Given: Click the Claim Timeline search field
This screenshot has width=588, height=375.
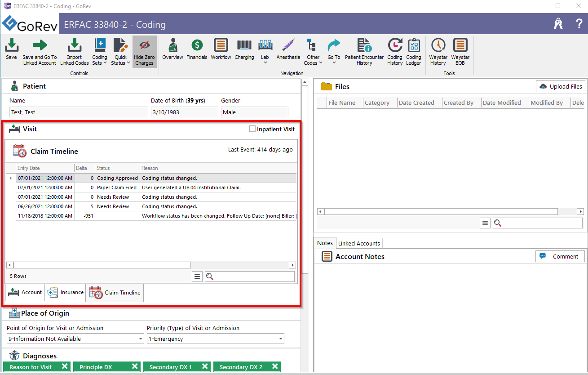Looking at the screenshot, I should 250,277.
